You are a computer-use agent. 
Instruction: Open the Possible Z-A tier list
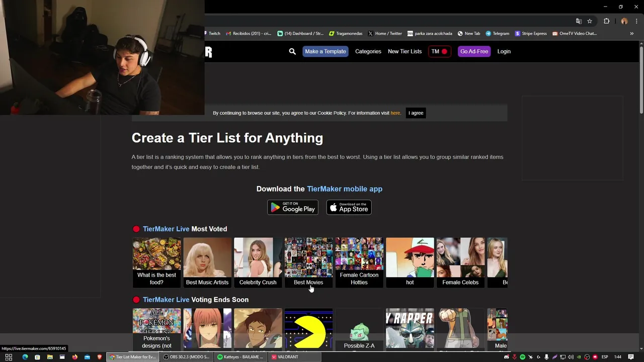pyautogui.click(x=359, y=329)
